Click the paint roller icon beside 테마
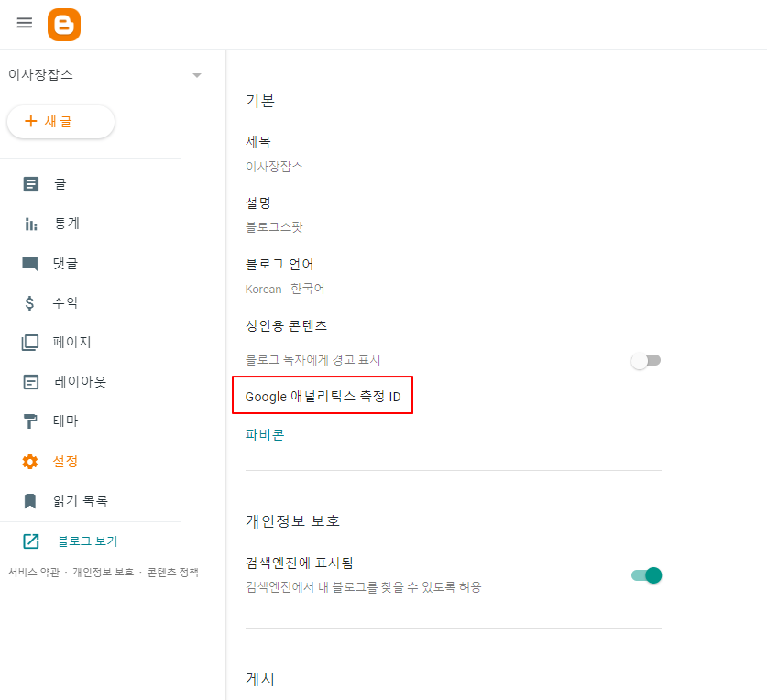 pyautogui.click(x=30, y=421)
